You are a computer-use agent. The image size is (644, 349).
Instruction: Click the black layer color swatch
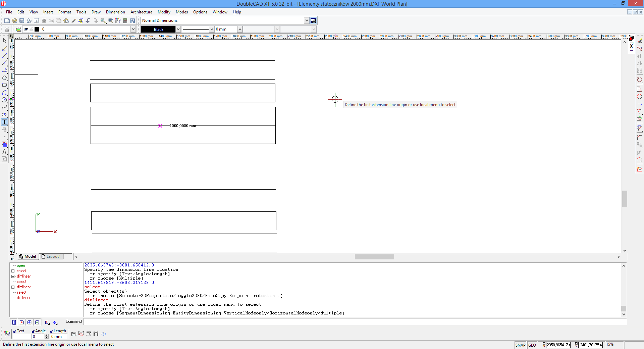coord(37,29)
